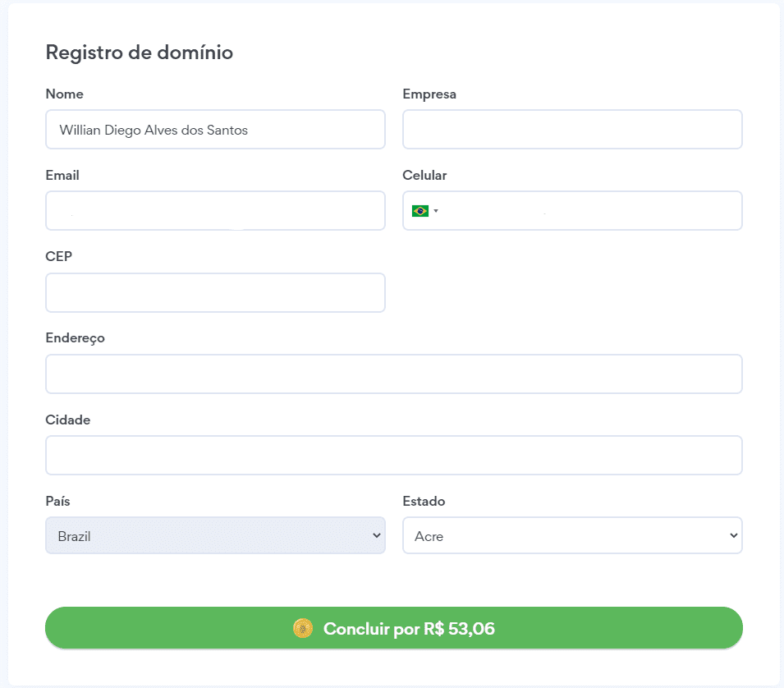The height and width of the screenshot is (688, 784).
Task: Open the Estado dropdown showing Acre
Action: (572, 535)
